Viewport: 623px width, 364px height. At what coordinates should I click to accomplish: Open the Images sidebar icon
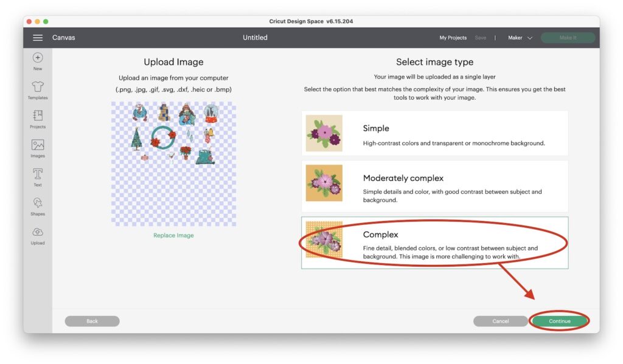[38, 145]
